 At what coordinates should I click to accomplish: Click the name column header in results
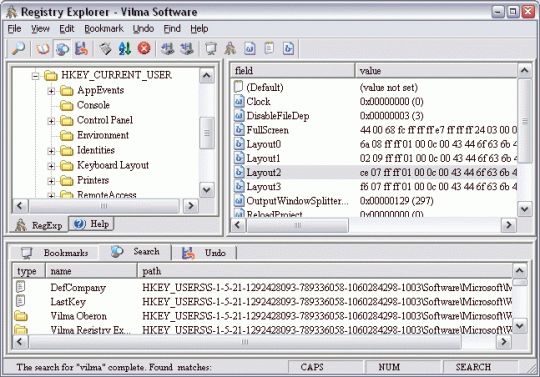coord(91,271)
